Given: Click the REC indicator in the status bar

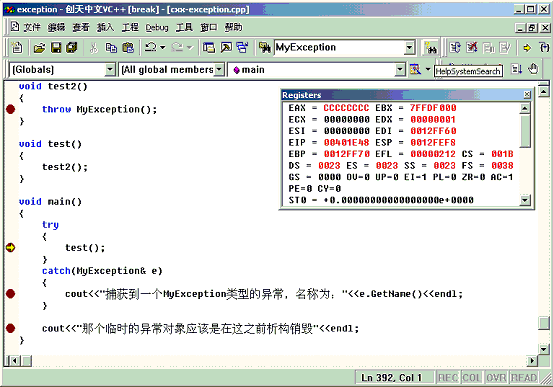Looking at the screenshot, I should (x=448, y=378).
